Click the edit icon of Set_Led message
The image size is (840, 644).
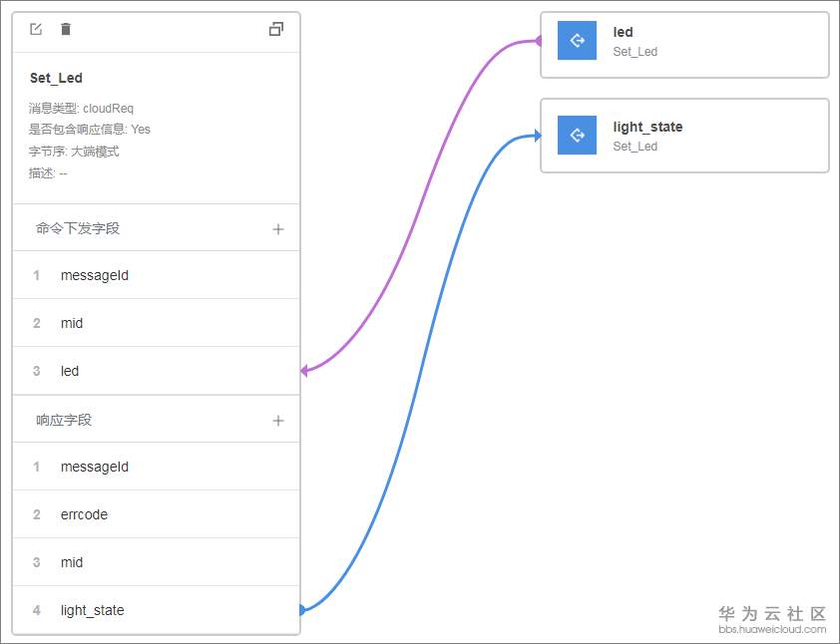point(36,29)
